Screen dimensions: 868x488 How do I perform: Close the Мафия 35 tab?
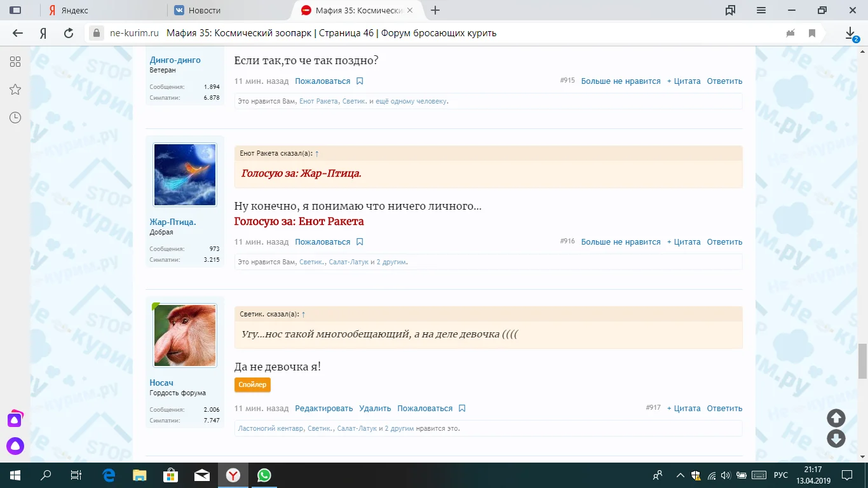[x=410, y=10]
